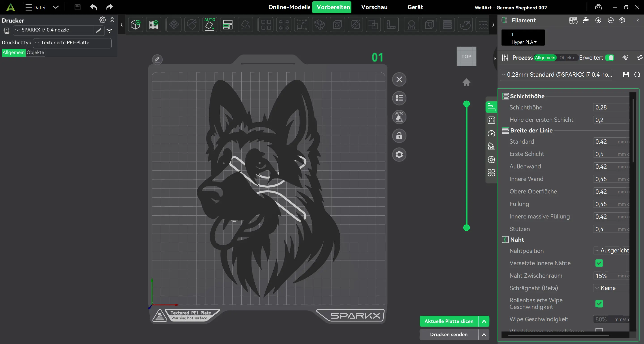Open filament settings gear icon
Viewport: 644px width, 344px height.
622,20
